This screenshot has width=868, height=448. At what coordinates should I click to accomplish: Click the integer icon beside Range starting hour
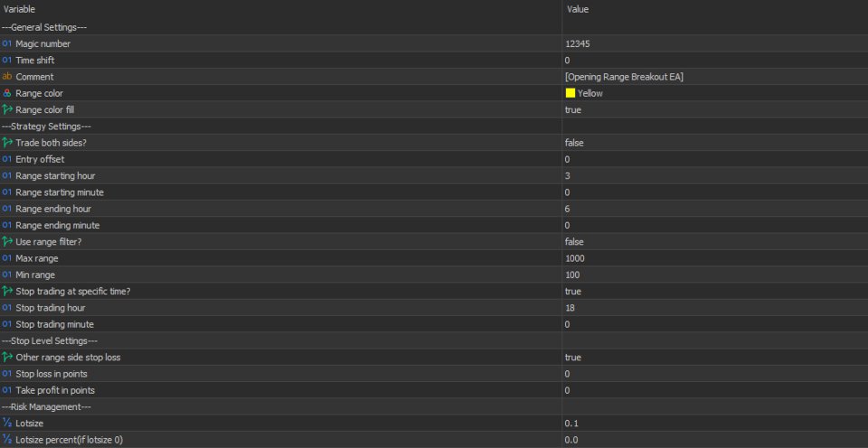tap(6, 175)
